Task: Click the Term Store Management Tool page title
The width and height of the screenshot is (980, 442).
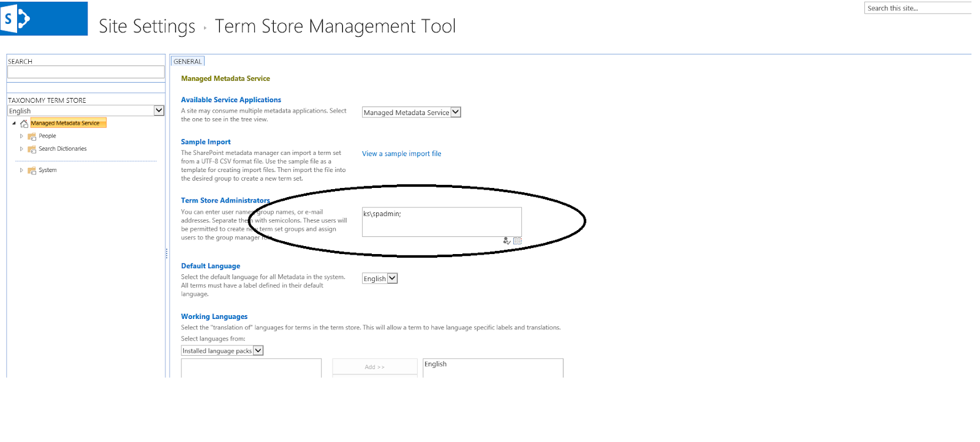Action: (335, 26)
